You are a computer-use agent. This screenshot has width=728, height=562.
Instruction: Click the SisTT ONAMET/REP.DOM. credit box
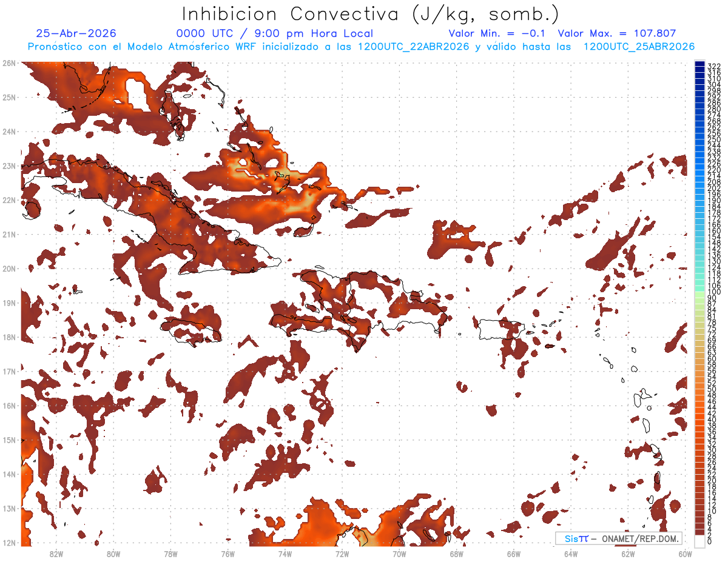click(619, 538)
